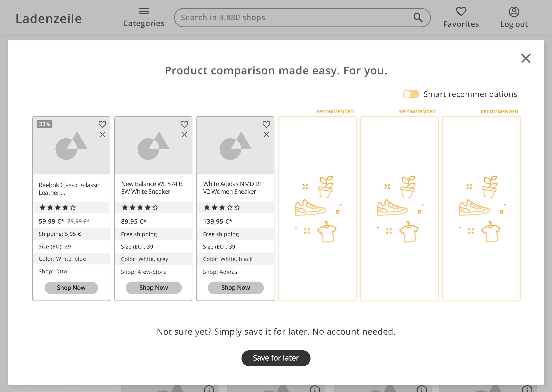
Task: Remove New Balance sneaker from comparison
Action: (x=184, y=134)
